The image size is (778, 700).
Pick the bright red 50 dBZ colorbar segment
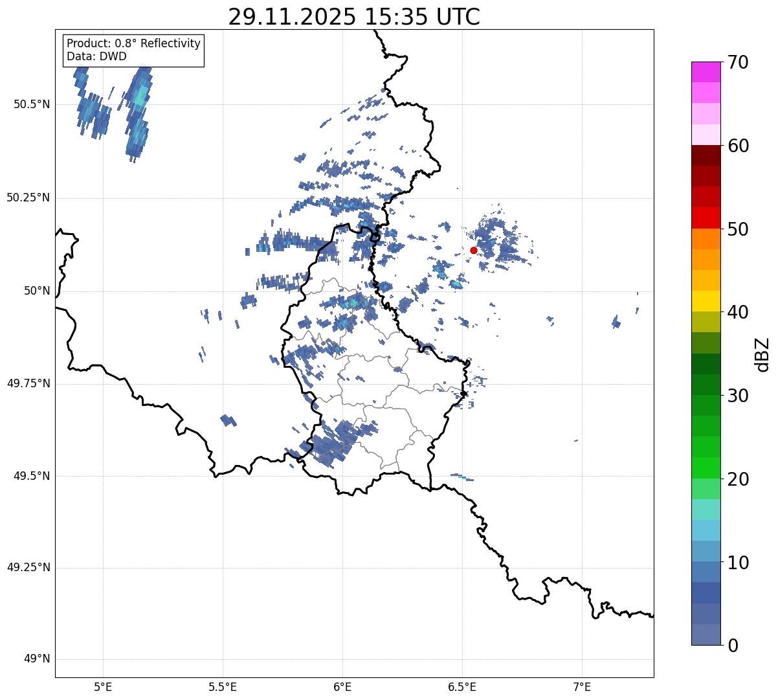point(706,218)
